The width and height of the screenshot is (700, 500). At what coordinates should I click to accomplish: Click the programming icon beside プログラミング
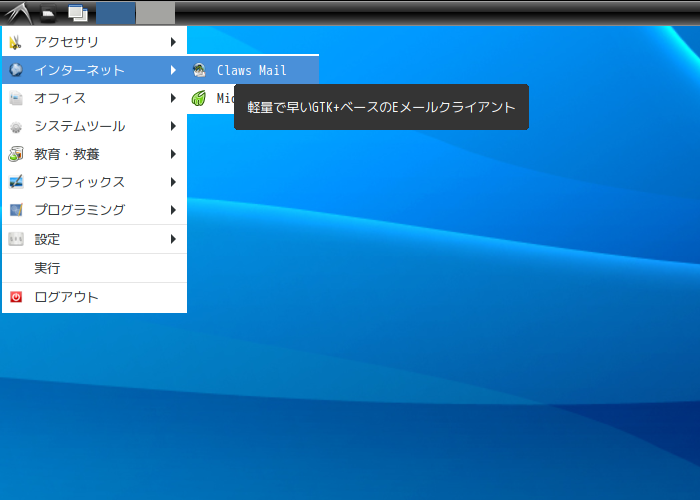pos(16,210)
